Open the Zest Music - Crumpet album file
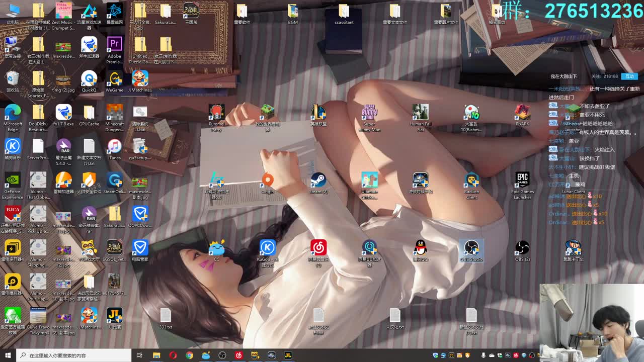 coord(63,17)
